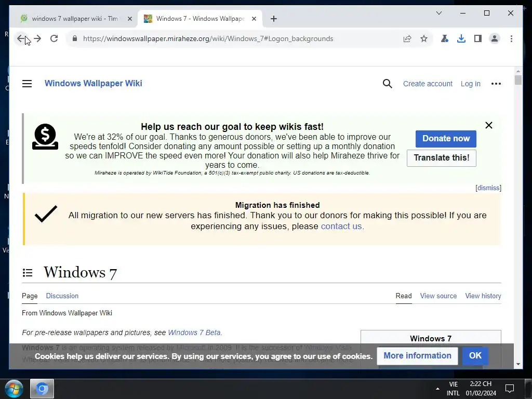Open the wiki three-dot user menu
The image size is (532, 399).
(x=496, y=84)
